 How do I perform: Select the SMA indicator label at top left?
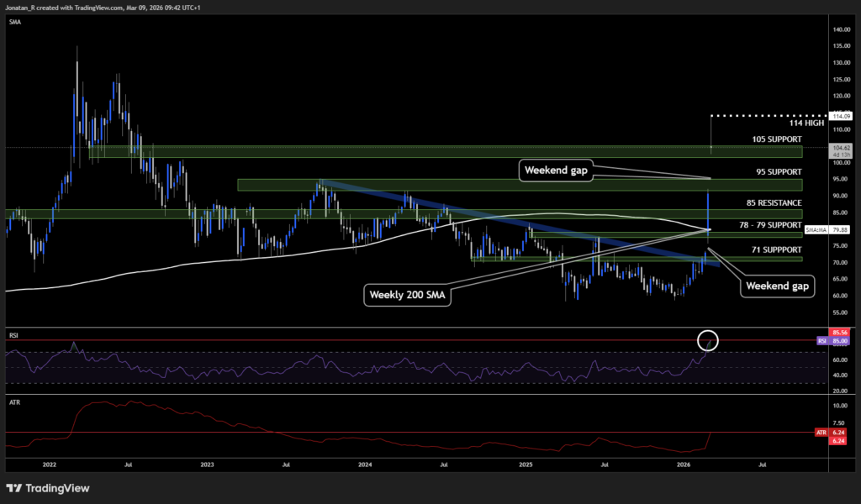pyautogui.click(x=14, y=23)
